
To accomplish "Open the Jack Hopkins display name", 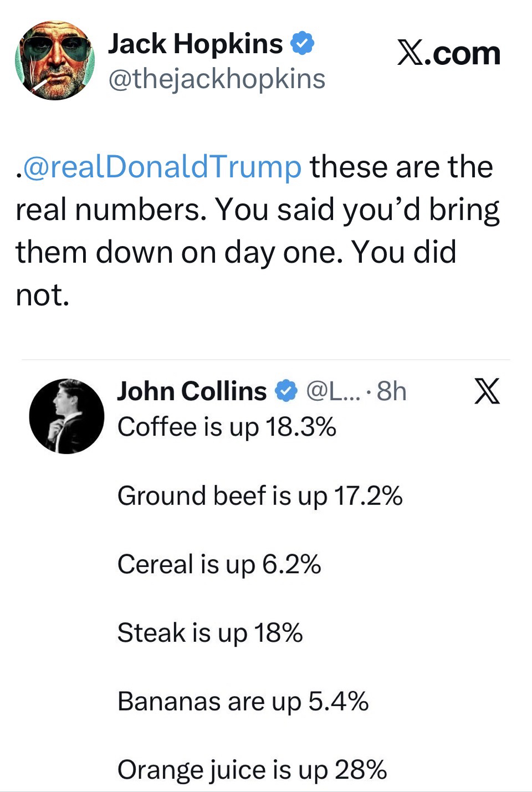I will 195,44.
